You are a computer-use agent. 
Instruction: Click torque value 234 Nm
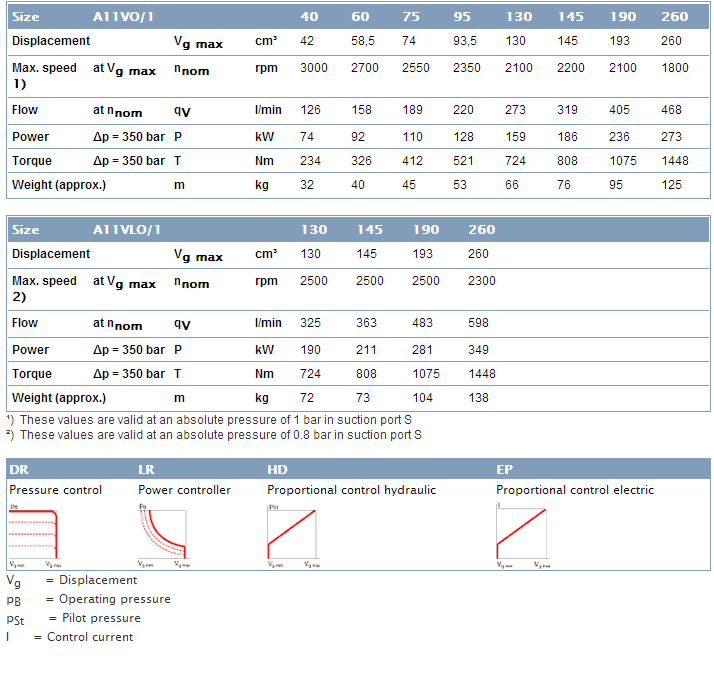[x=311, y=161]
